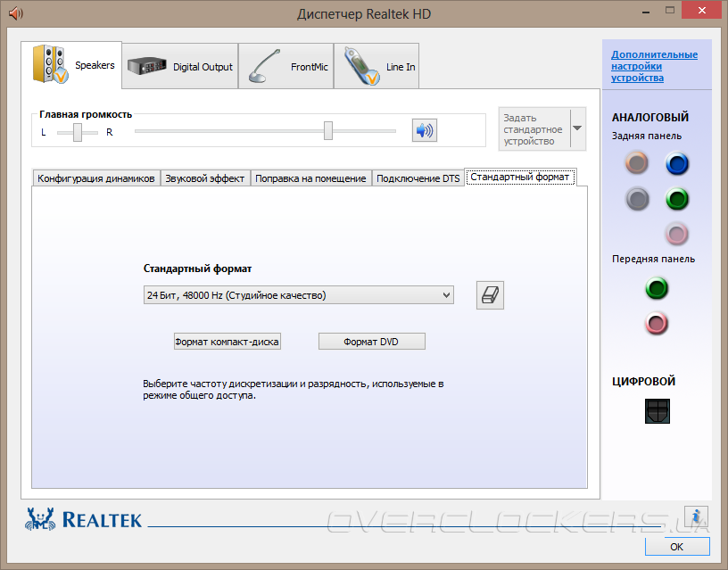Click the digital optical output connector icon
This screenshot has width=728, height=570.
tap(658, 411)
